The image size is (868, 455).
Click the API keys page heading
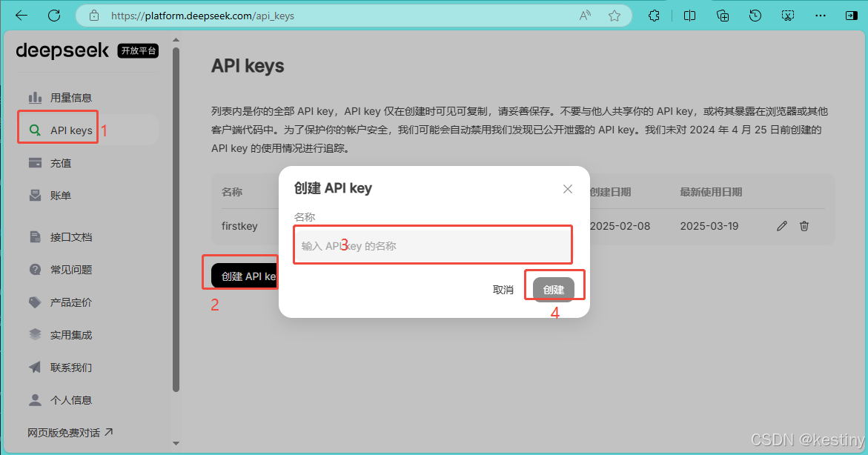point(248,66)
